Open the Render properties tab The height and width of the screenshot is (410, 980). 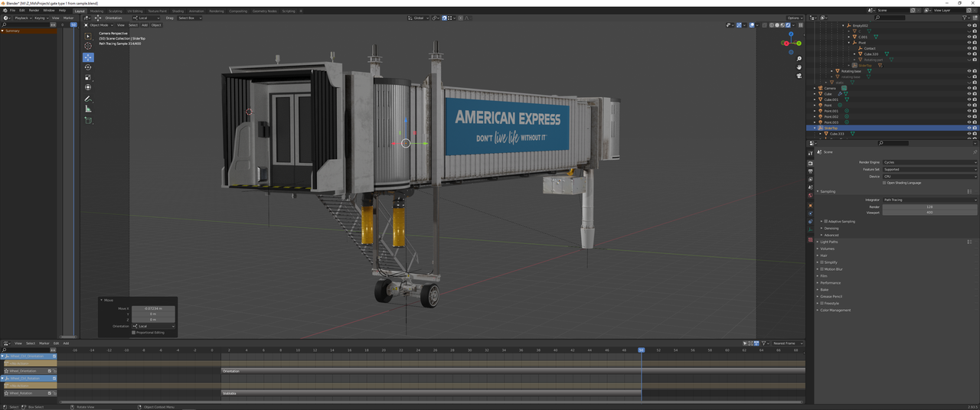pyautogui.click(x=810, y=163)
